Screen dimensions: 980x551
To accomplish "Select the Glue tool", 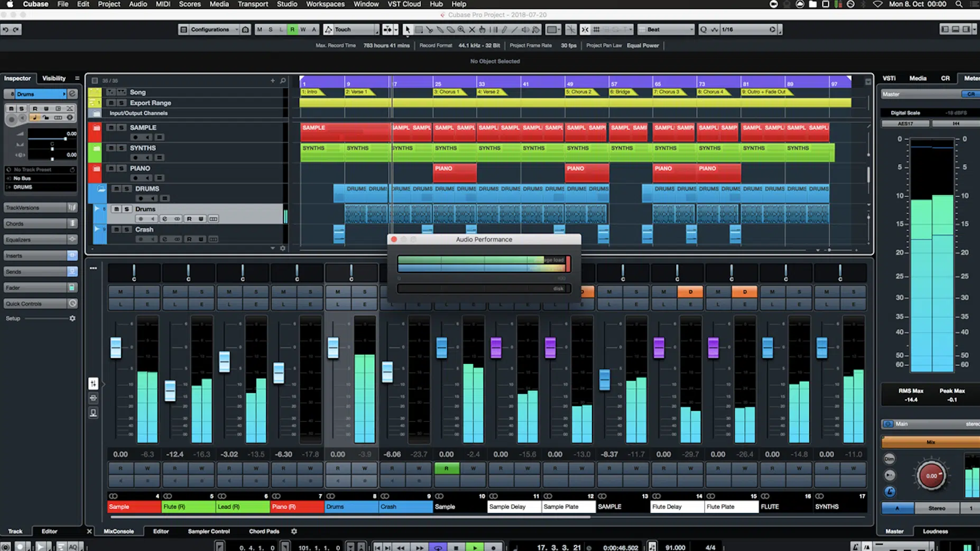I will point(440,30).
